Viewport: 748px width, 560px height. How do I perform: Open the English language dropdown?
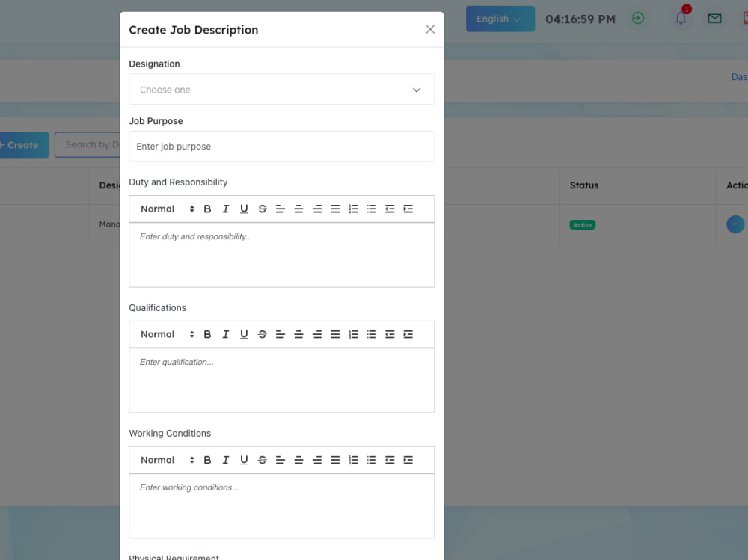[500, 19]
